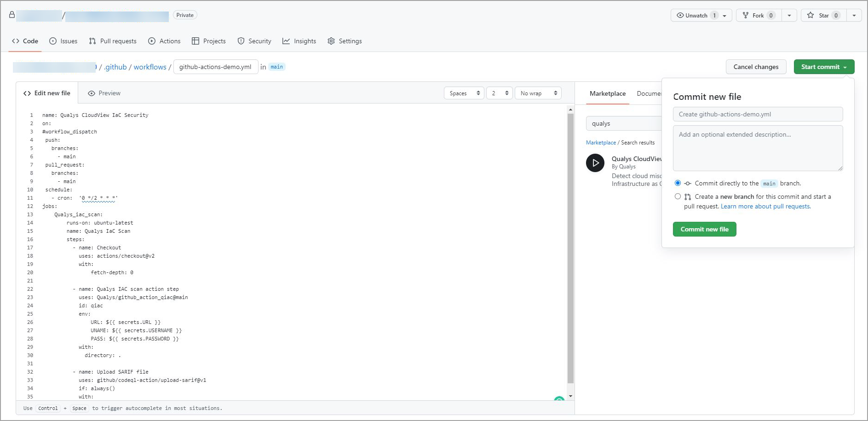
Task: Click the Code angle-brackets icon
Action: coord(15,41)
